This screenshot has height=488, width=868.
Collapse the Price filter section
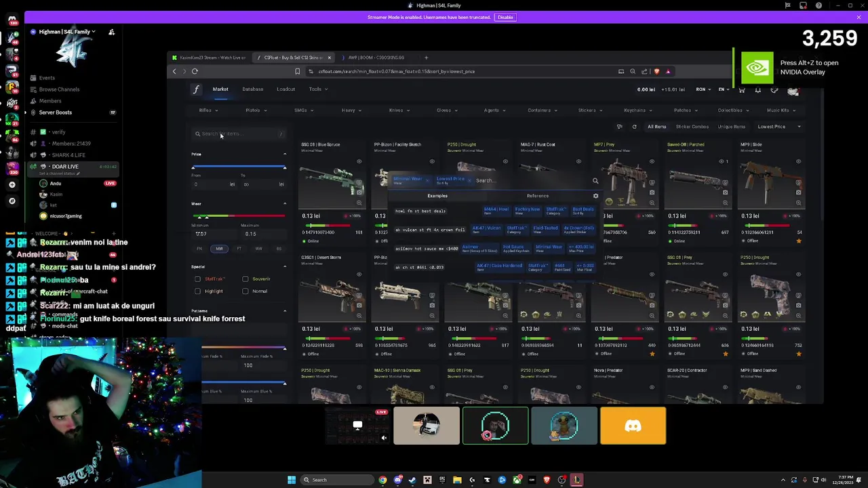285,154
